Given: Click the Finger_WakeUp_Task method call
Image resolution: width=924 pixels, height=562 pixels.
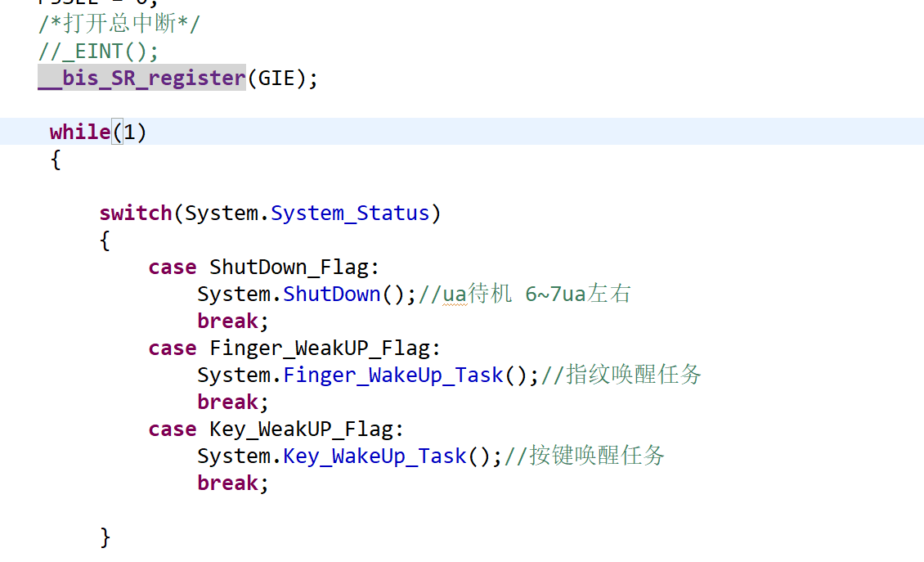Looking at the screenshot, I should pos(393,375).
